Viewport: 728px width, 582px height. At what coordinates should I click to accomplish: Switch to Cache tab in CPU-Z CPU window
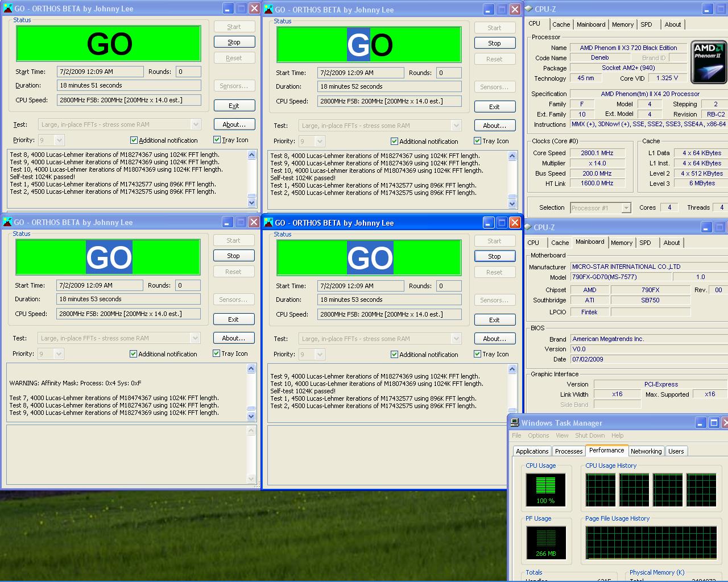[x=561, y=24]
